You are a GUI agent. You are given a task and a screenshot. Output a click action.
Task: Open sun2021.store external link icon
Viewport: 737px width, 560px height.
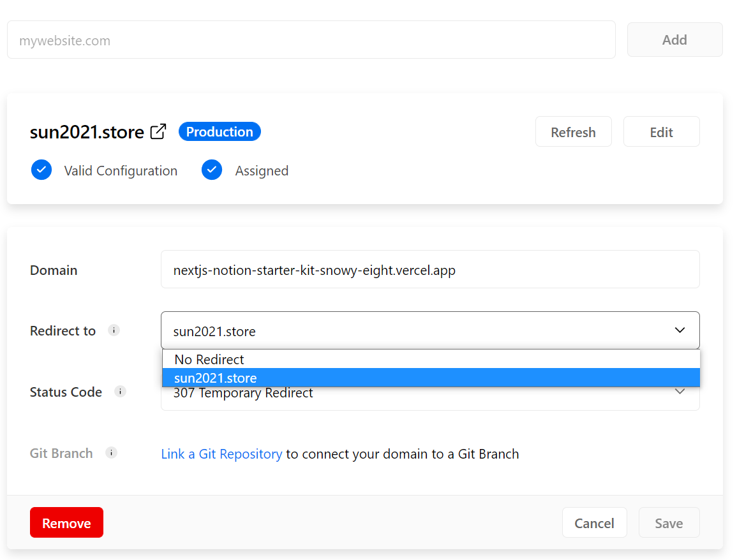(158, 131)
